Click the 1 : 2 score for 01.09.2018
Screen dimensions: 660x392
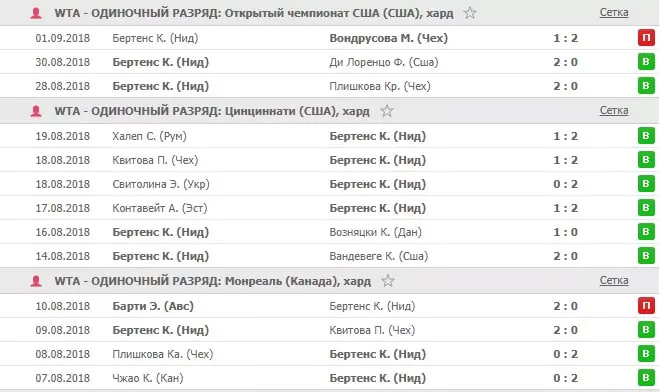(565, 38)
